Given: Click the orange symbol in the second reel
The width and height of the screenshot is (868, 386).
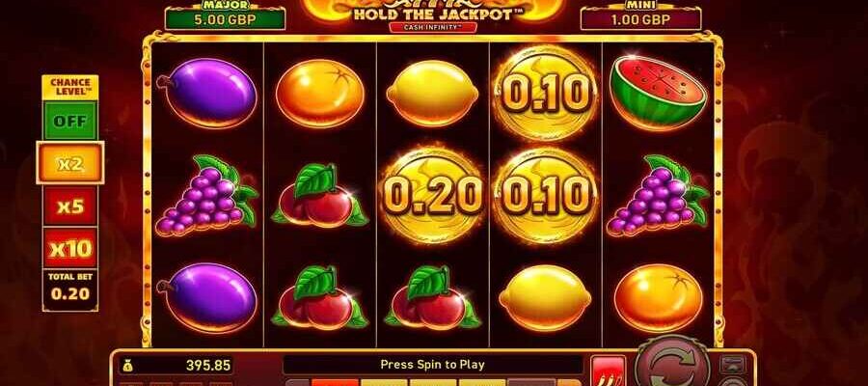Looking at the screenshot, I should [320, 93].
